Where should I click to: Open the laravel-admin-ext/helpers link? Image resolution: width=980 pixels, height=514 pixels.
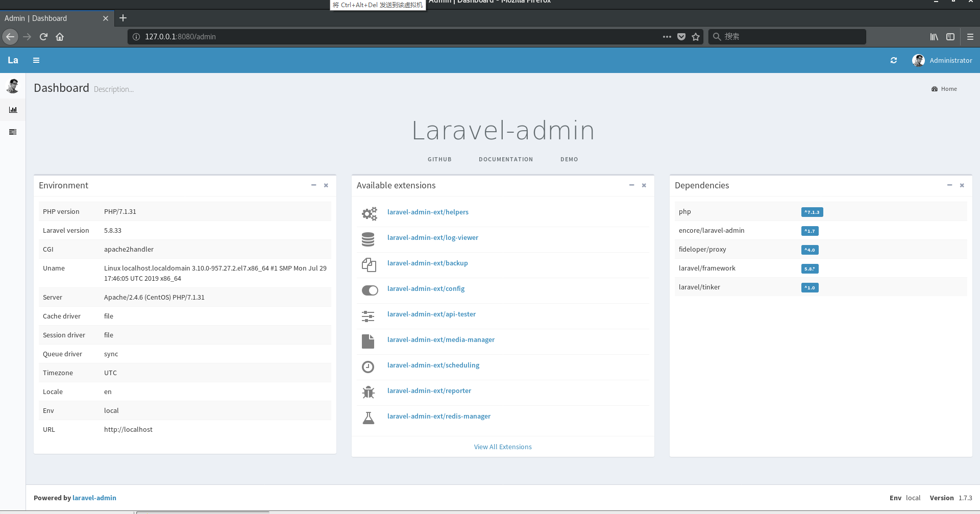coord(428,212)
